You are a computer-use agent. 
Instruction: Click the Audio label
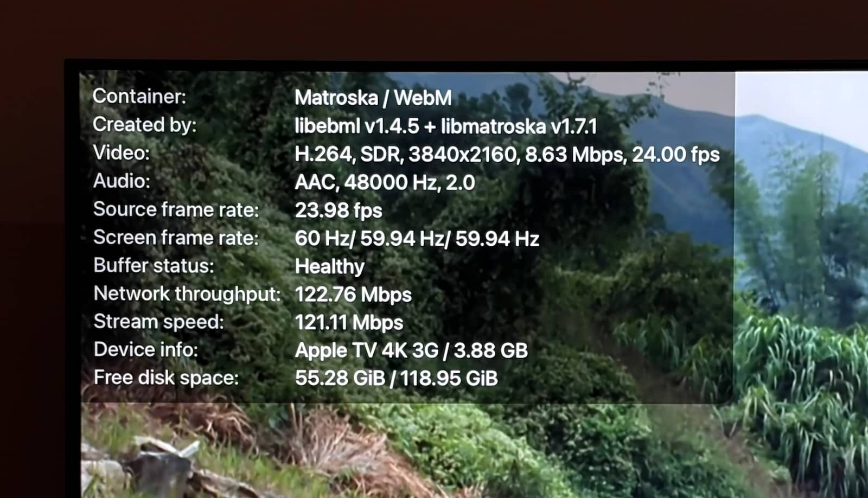pyautogui.click(x=122, y=181)
